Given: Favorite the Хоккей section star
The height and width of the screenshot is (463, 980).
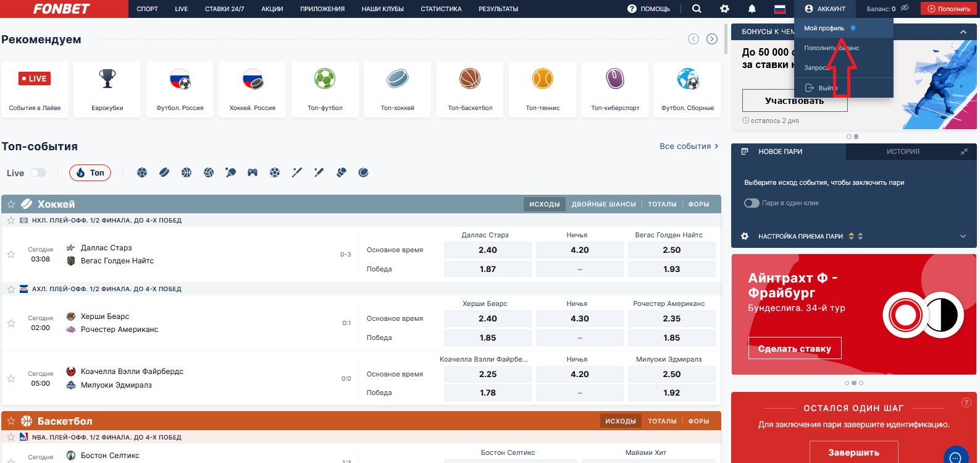Looking at the screenshot, I should tap(11, 204).
